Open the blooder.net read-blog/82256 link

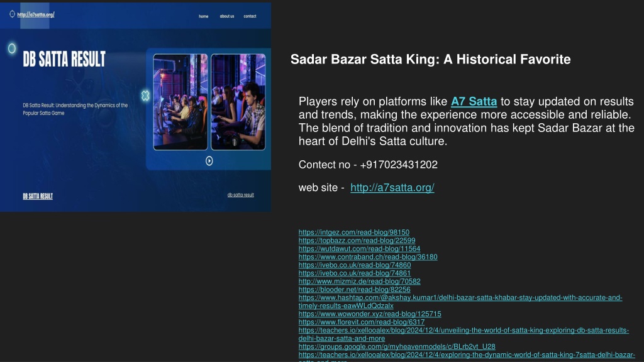pos(355,290)
